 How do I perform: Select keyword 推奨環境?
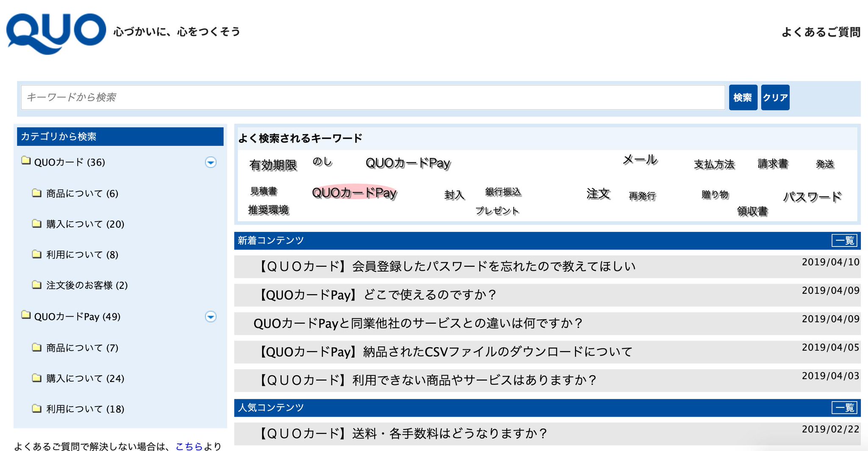tap(269, 210)
